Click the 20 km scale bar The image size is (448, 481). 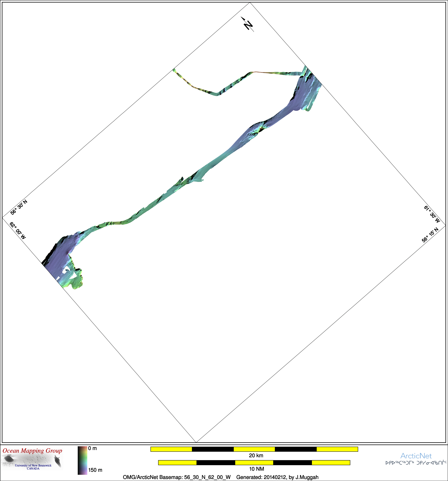(254, 449)
